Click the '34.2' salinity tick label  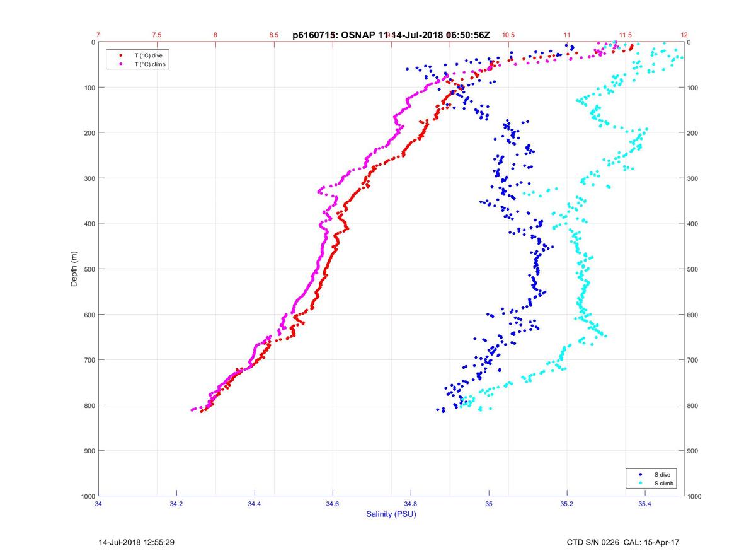point(176,503)
